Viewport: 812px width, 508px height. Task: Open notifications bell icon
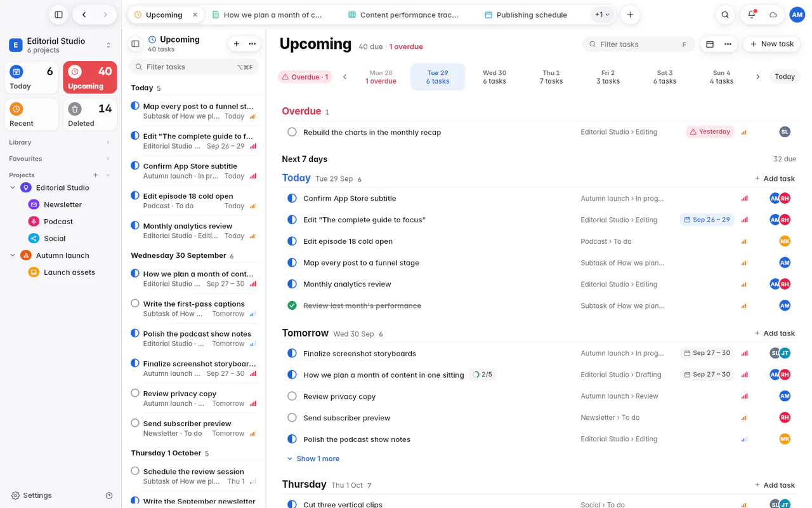tap(752, 15)
